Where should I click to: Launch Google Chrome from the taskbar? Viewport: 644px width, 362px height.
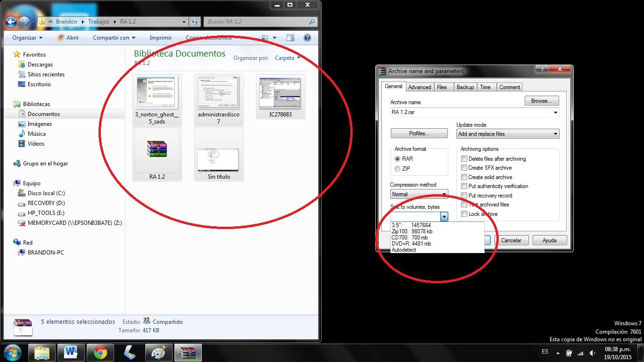tap(100, 353)
